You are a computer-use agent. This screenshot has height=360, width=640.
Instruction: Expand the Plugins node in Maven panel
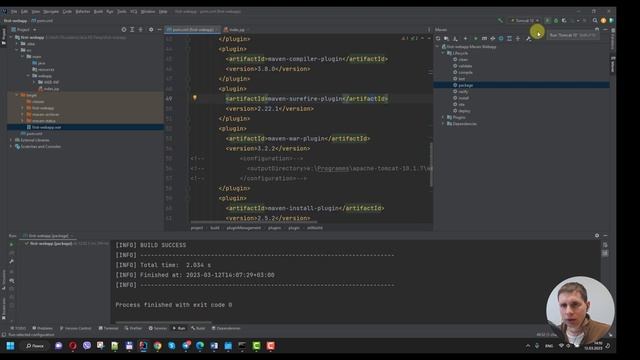pyautogui.click(x=443, y=117)
